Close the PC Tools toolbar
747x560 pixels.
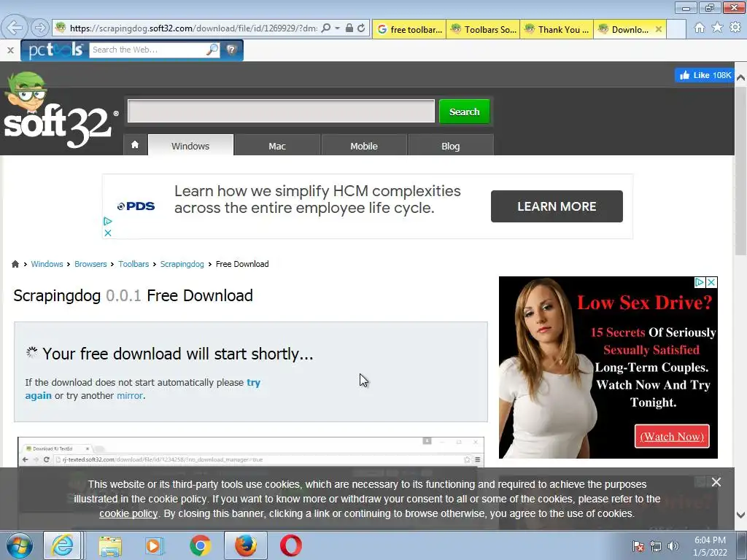10,50
